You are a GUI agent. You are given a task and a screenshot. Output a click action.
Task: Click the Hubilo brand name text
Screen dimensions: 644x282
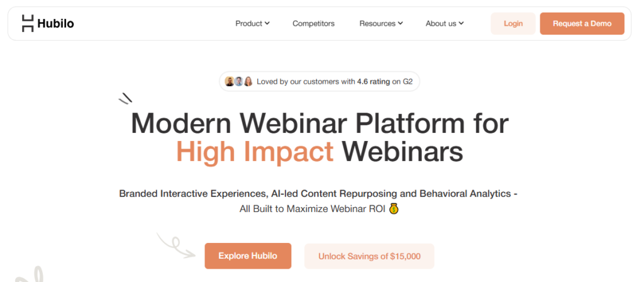pos(55,24)
